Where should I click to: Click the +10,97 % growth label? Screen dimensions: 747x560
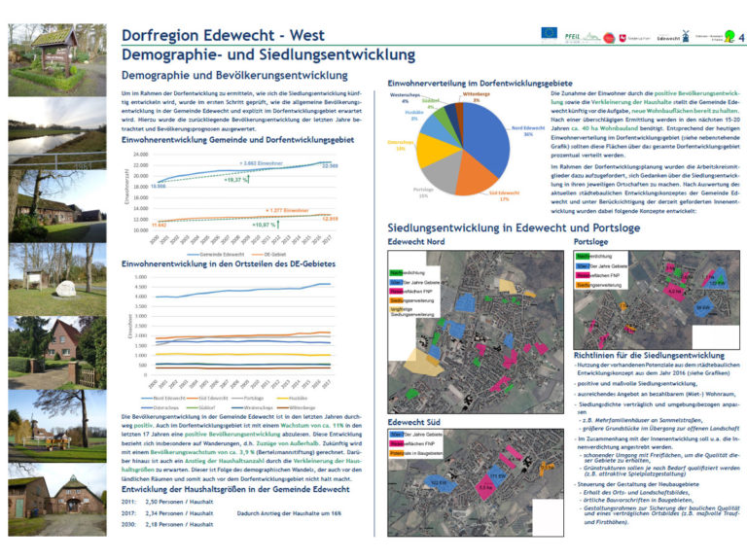tap(265, 225)
